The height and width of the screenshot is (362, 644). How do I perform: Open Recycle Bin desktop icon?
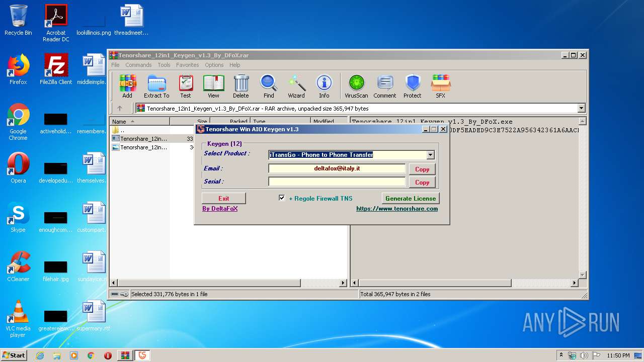tap(18, 21)
